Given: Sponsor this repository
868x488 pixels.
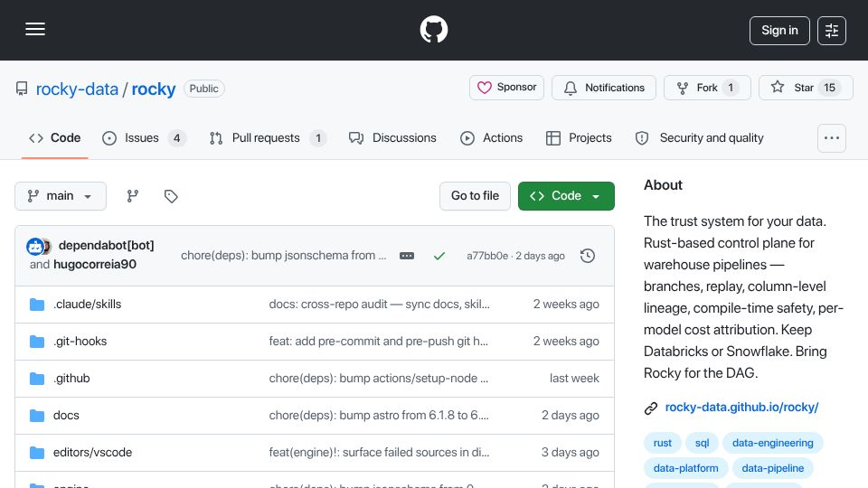Looking at the screenshot, I should [x=506, y=88].
